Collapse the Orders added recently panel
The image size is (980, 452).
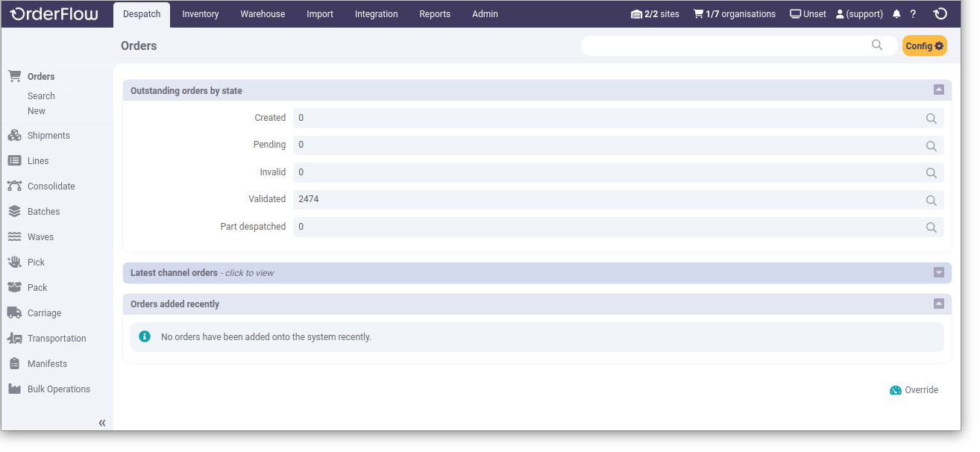coord(938,304)
